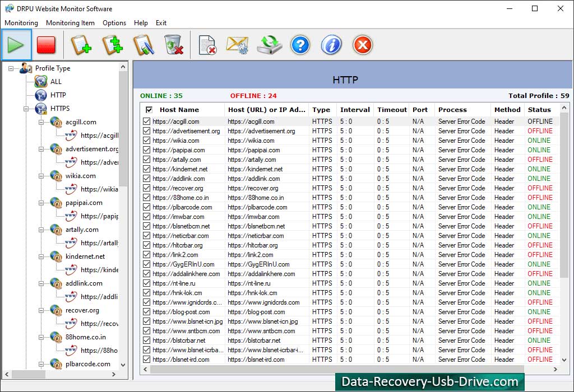Open help with the blue question mark icon
The image size is (574, 392).
(x=300, y=45)
